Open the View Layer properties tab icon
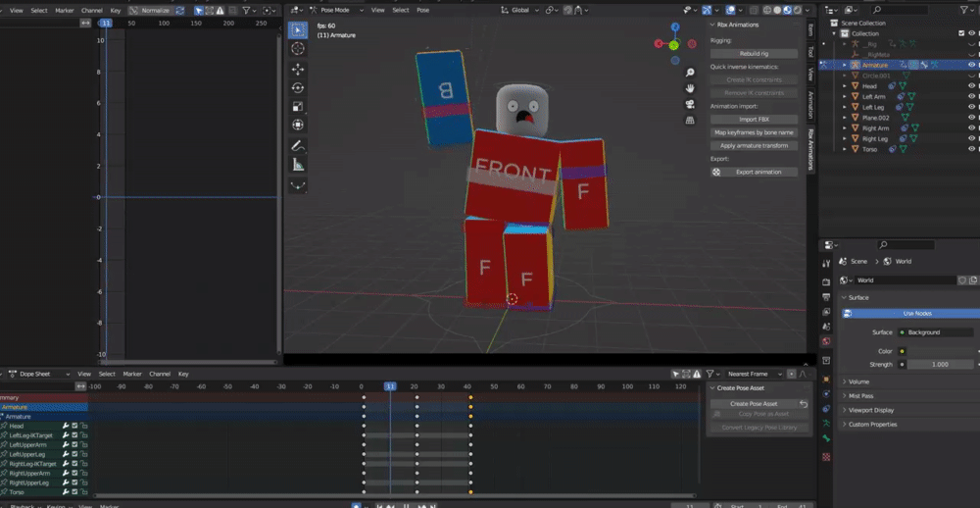 [826, 312]
